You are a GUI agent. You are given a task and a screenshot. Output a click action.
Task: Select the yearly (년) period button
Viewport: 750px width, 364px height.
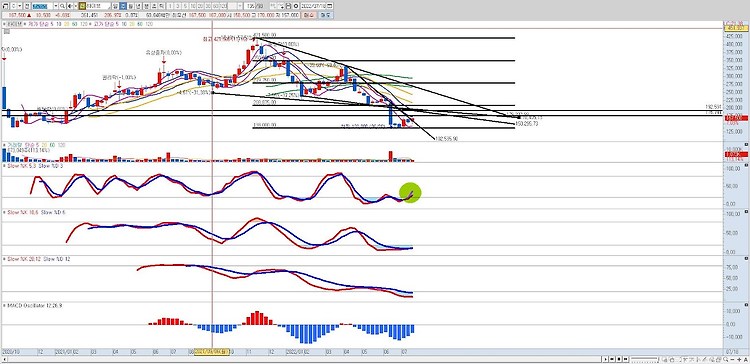click(138, 6)
